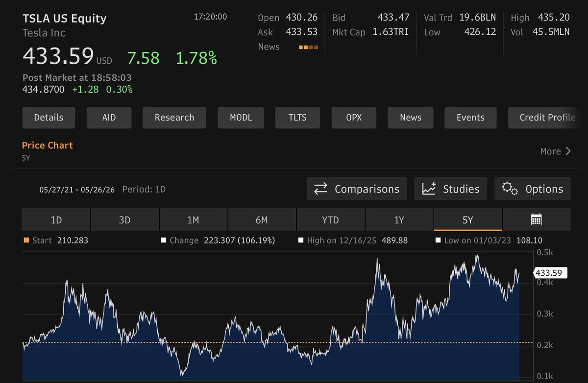This screenshot has width=588, height=383.
Task: Click the Vol value 45.5MLN
Action: click(551, 32)
